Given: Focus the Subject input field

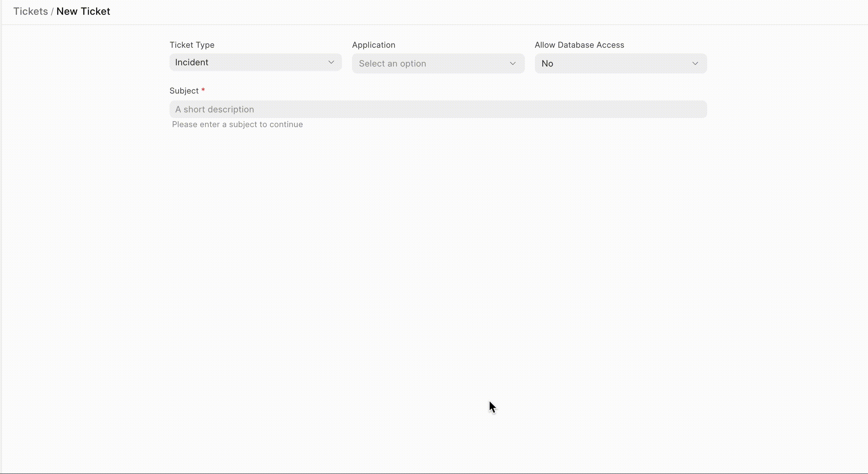Looking at the screenshot, I should click(438, 109).
